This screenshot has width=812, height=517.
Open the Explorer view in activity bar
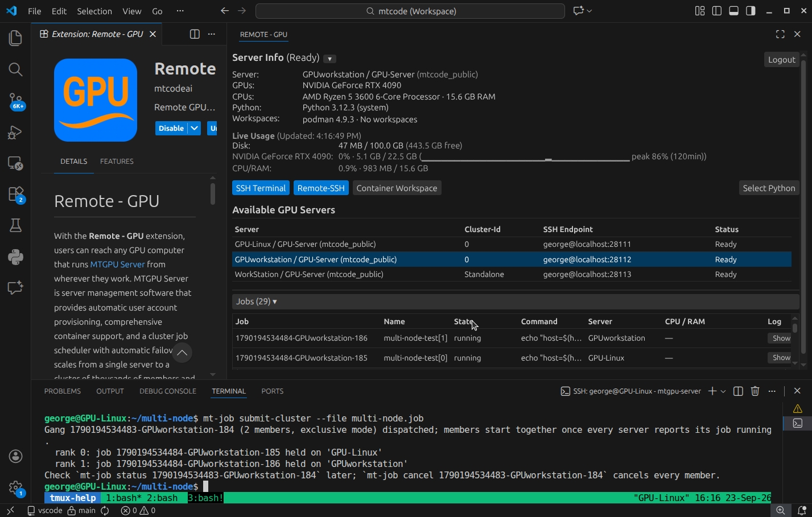point(15,38)
